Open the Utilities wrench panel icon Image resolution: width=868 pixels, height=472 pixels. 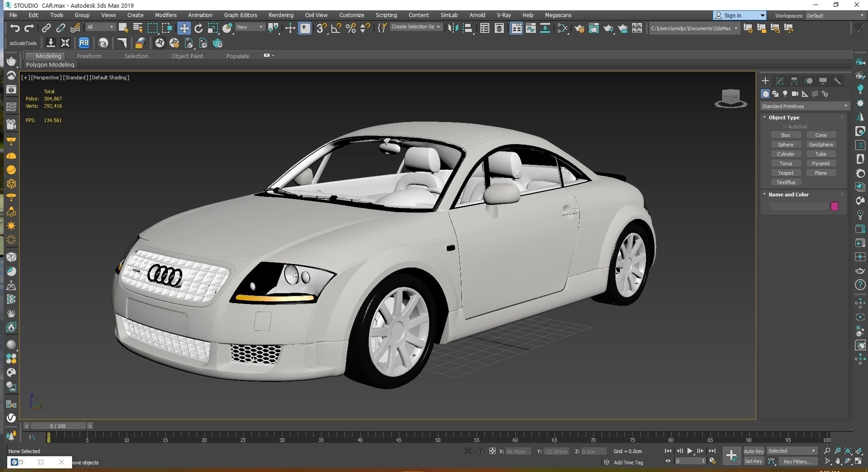837,81
